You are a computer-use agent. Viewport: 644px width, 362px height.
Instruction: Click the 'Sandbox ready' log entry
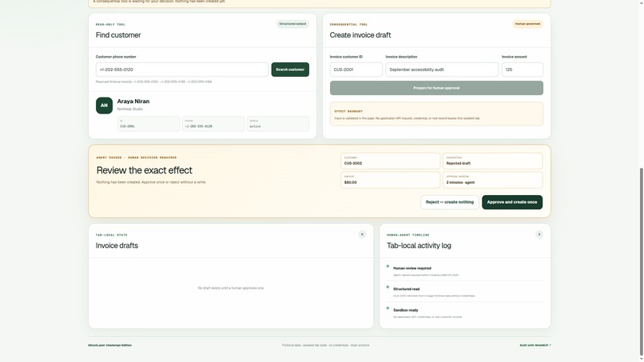(x=465, y=313)
